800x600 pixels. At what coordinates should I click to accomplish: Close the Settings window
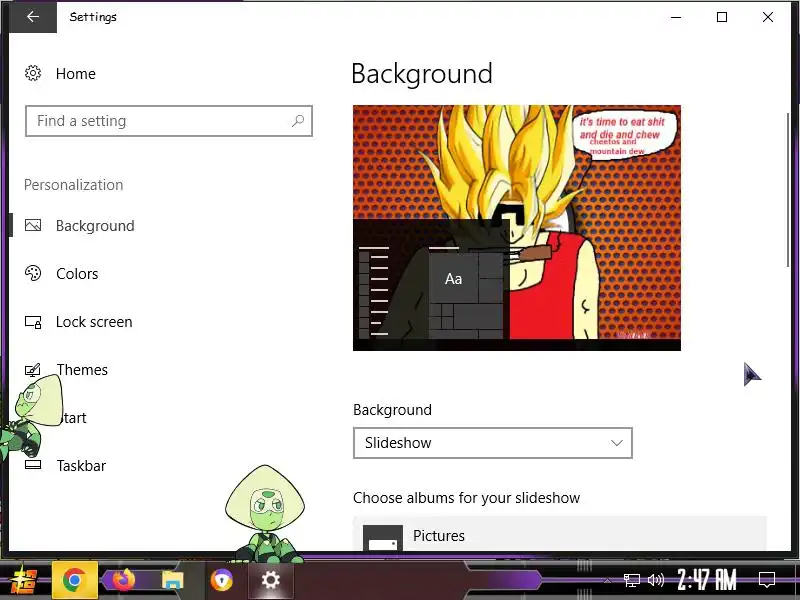[x=768, y=17]
